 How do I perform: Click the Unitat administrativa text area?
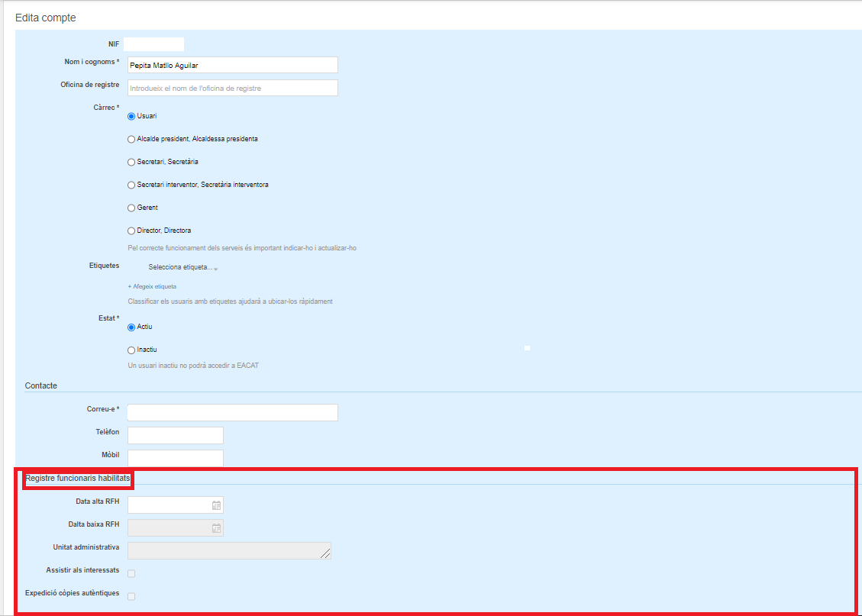[x=228, y=551]
